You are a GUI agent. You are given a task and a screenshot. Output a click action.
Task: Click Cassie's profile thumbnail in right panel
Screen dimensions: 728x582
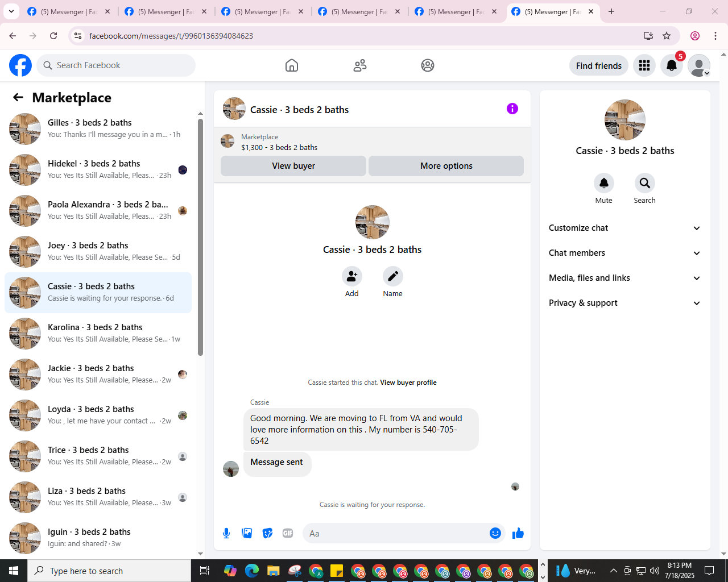click(625, 120)
